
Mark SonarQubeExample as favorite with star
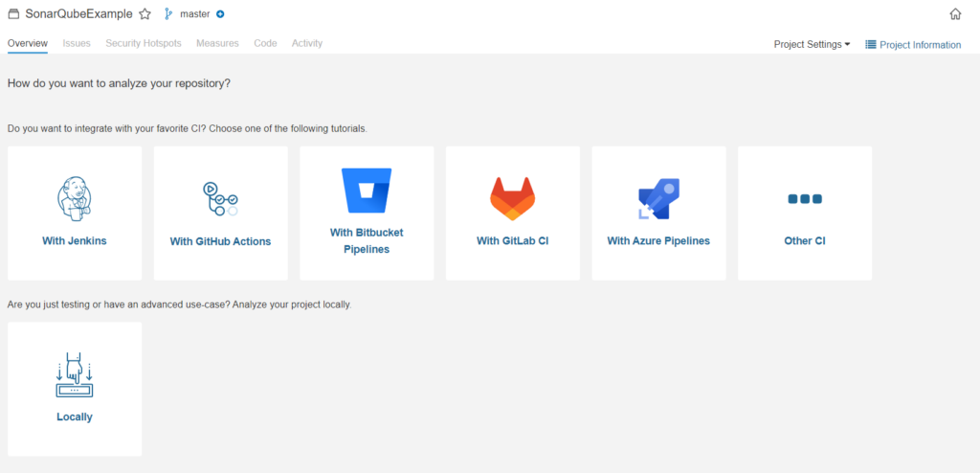[x=145, y=13]
